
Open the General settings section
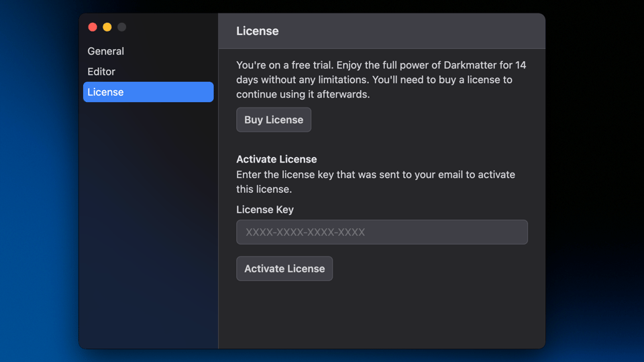[x=106, y=51]
